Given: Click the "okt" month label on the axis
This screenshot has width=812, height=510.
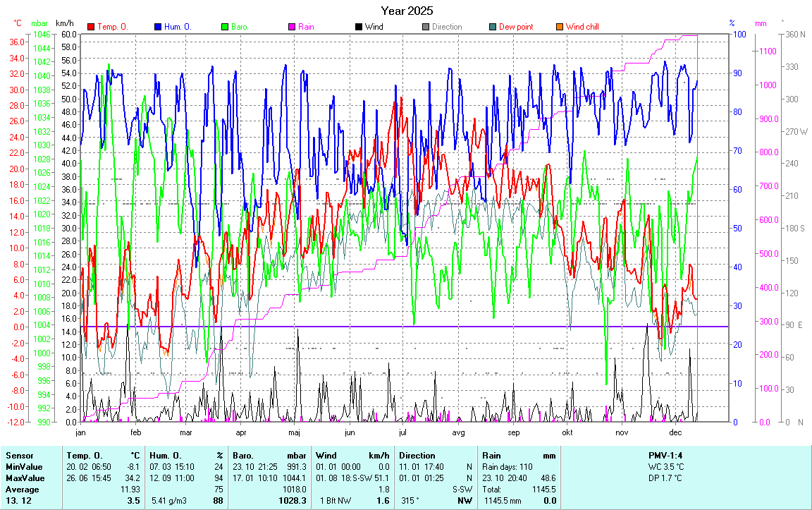Looking at the screenshot, I should pos(567,432).
